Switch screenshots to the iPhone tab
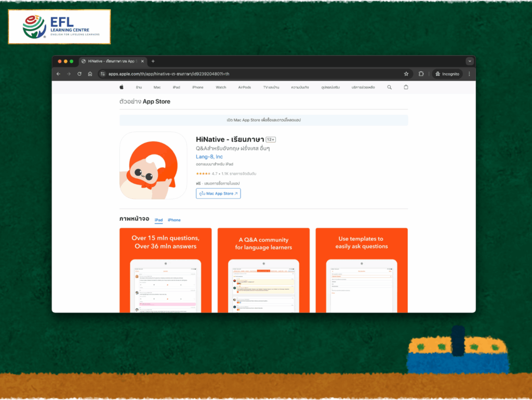 click(174, 220)
